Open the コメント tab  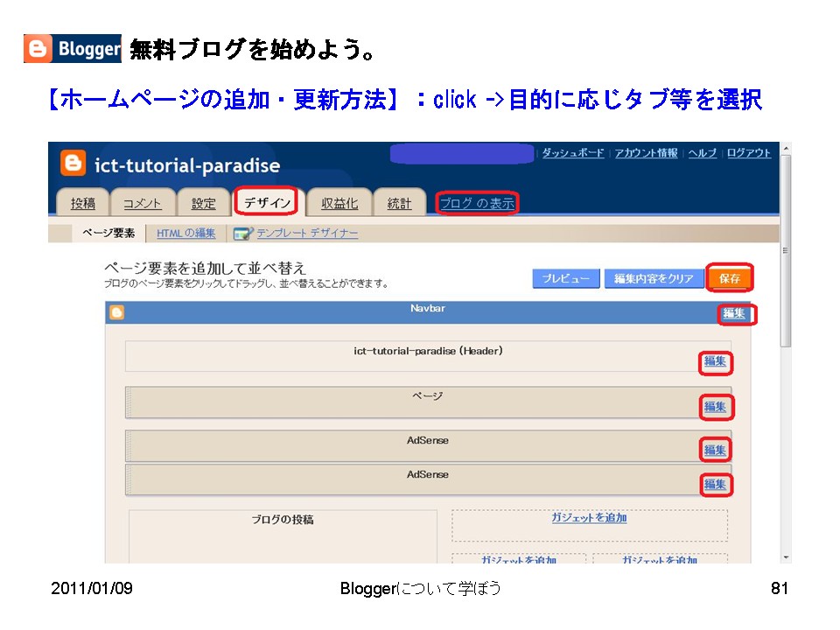[x=143, y=203]
